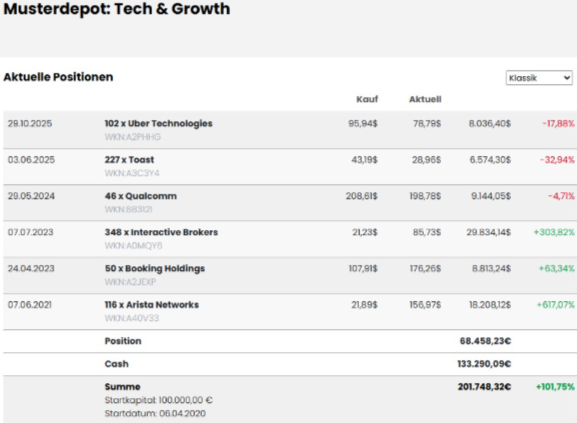
Task: Click the Startkapital 100.000,00 € line
Action: [x=159, y=400]
